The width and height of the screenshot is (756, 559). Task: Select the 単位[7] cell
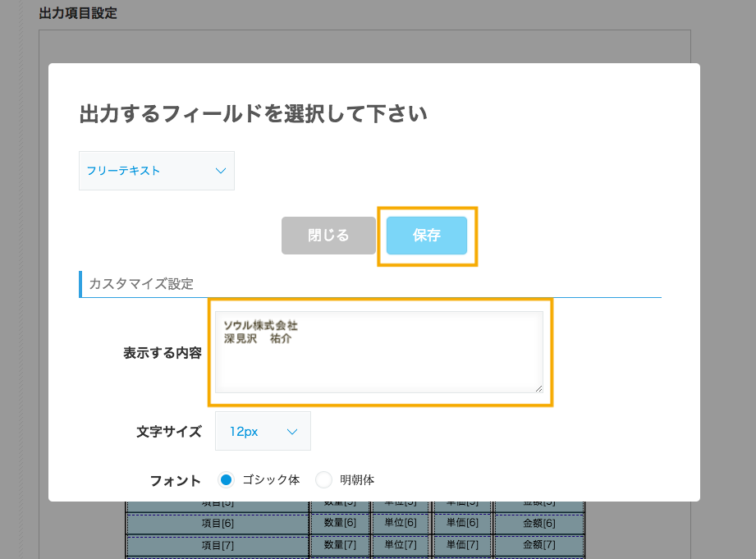point(400,544)
